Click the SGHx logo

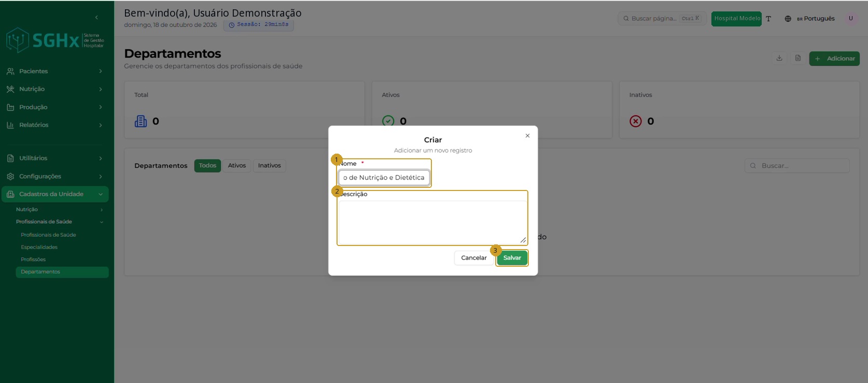point(55,40)
